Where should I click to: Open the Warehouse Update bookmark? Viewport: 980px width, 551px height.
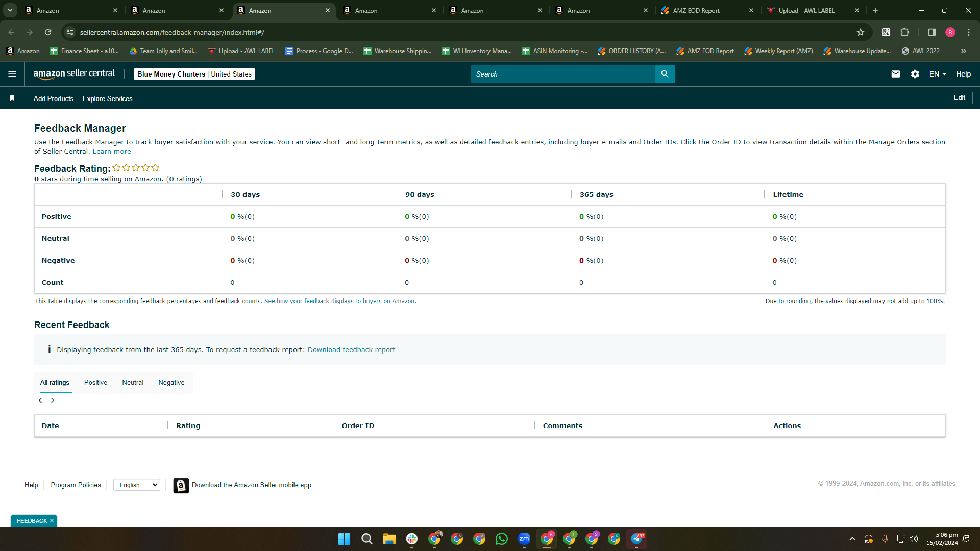857,51
